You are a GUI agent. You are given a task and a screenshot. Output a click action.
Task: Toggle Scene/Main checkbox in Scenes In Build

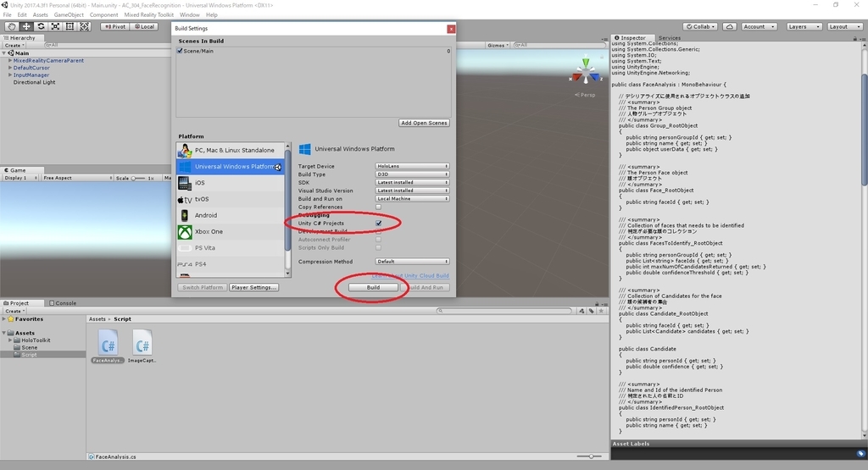click(180, 51)
